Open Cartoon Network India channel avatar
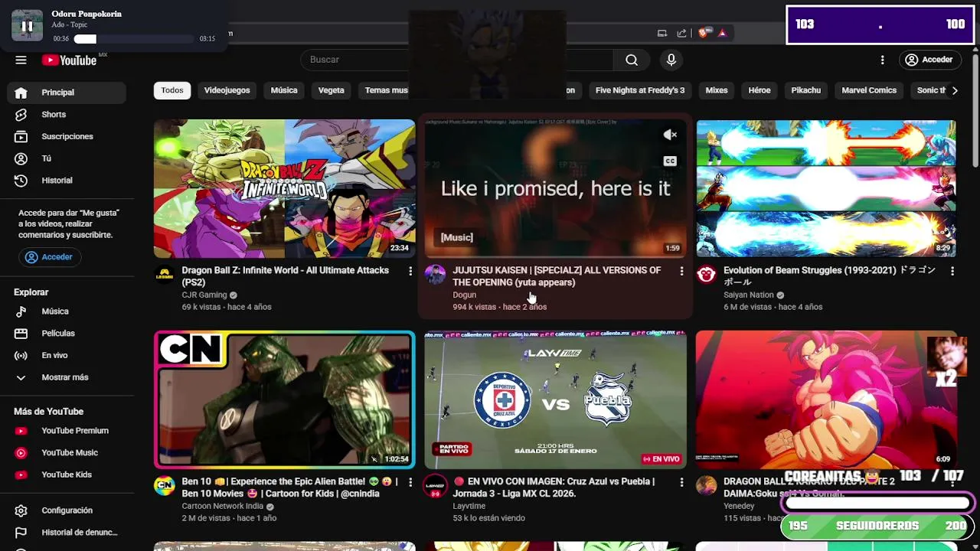Screen dimensions: 980x551 tap(165, 486)
